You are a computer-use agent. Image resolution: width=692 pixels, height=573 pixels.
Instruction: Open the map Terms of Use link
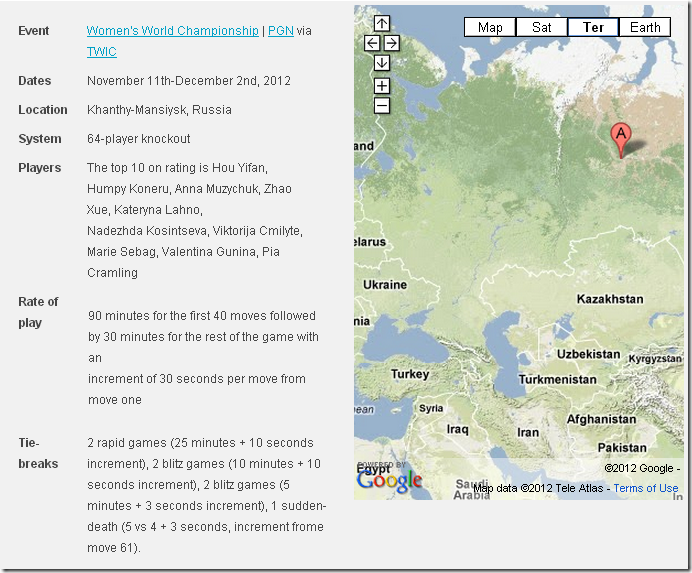(x=645, y=488)
